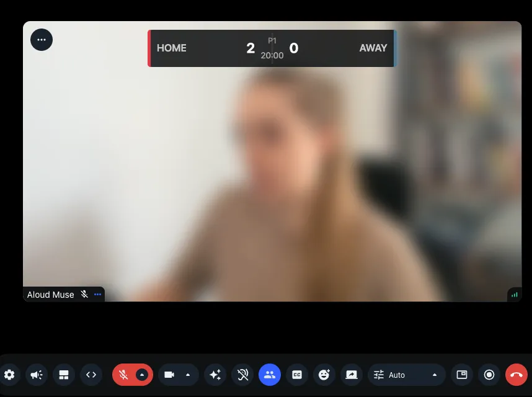Expand microphone options arrow
Image resolution: width=532 pixels, height=397 pixels.
click(142, 375)
